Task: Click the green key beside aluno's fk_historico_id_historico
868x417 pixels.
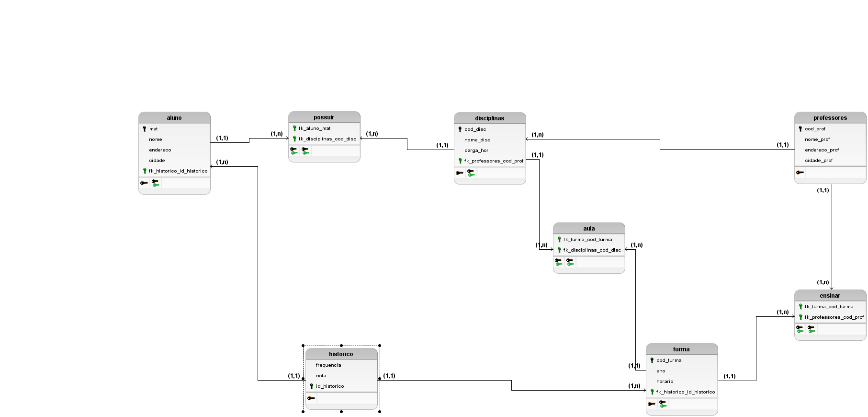Action: [x=145, y=171]
